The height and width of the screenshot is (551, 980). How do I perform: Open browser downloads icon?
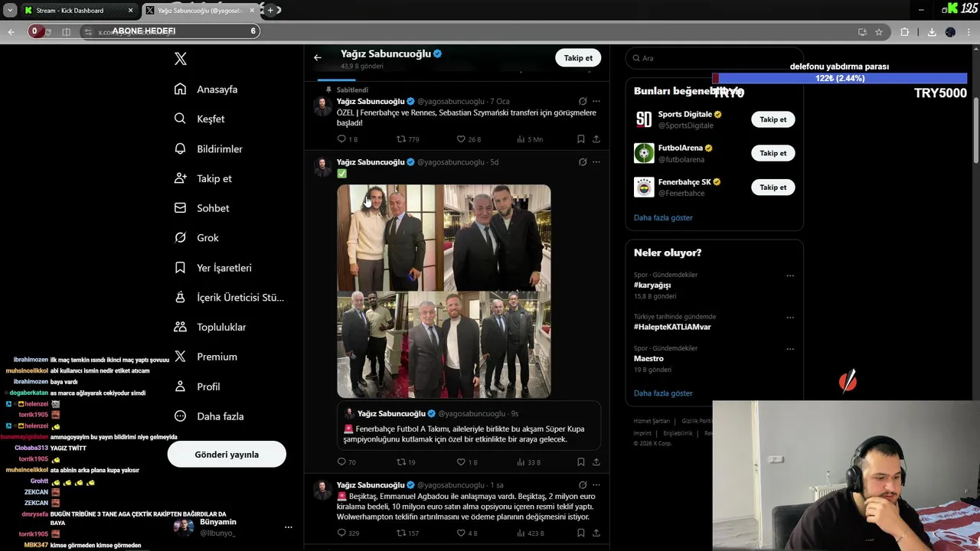(x=932, y=32)
